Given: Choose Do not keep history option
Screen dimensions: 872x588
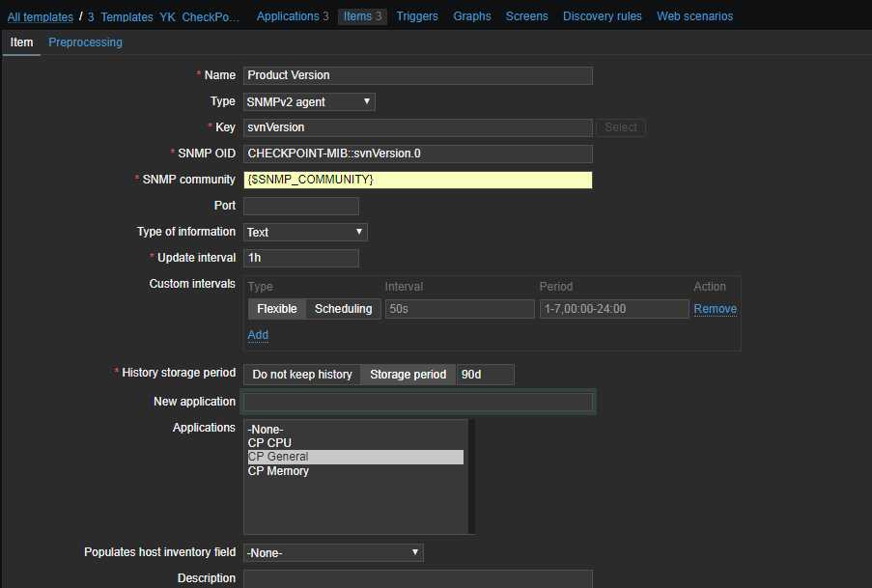Looking at the screenshot, I should [x=302, y=375].
